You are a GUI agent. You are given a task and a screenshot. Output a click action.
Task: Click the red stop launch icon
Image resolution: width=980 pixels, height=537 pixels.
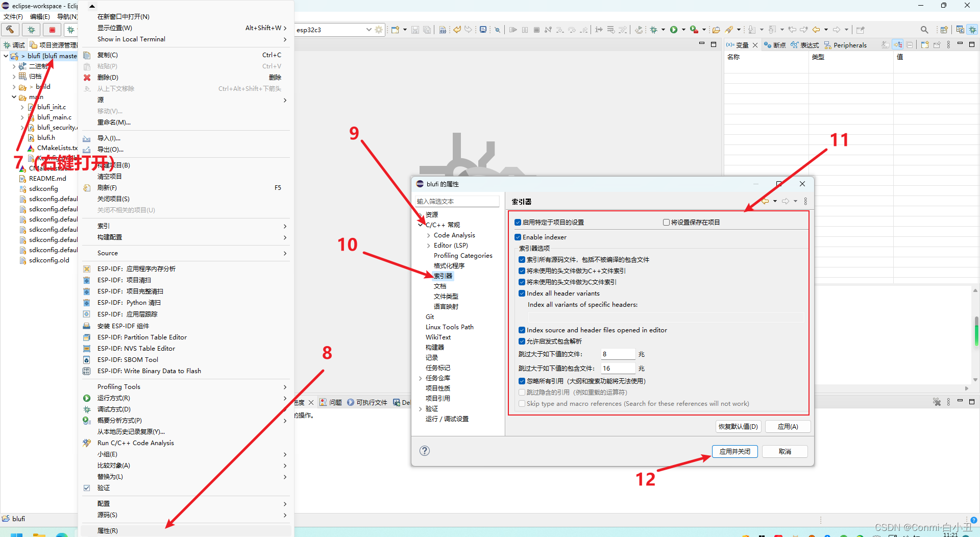52,30
